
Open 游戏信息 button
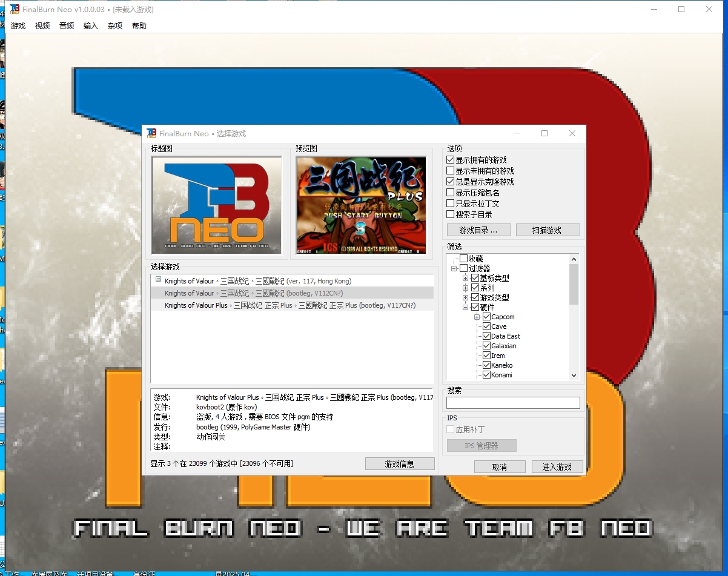point(400,464)
